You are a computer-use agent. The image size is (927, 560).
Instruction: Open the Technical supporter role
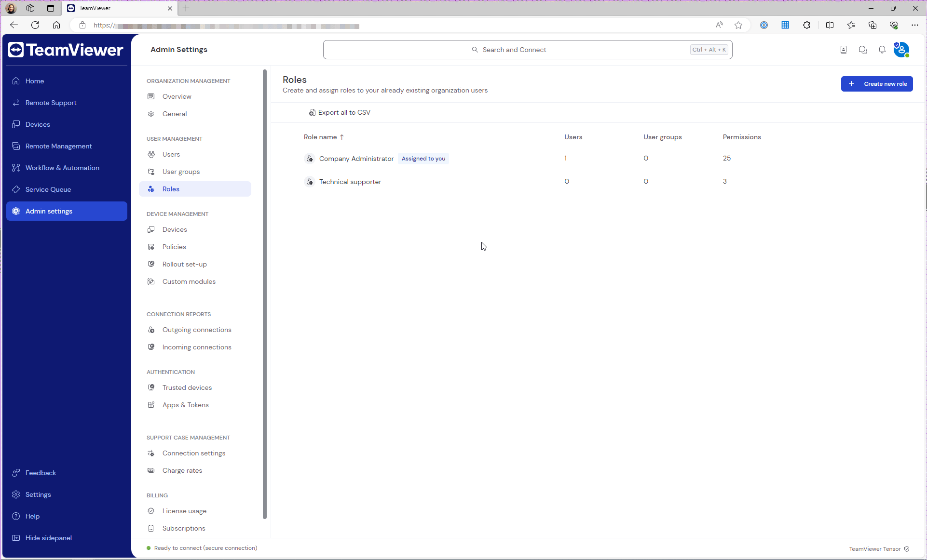tap(350, 181)
